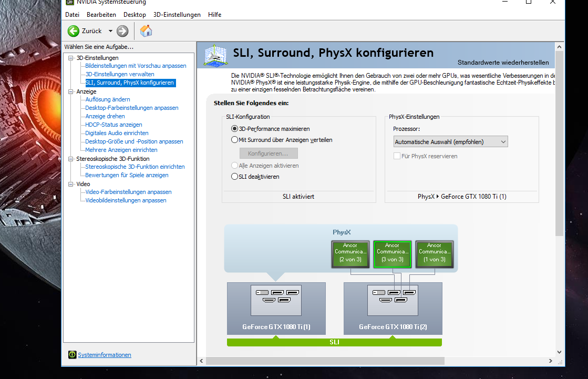Collapse the 3D-Einstellungen tree node
The height and width of the screenshot is (379, 588).
pos(70,58)
